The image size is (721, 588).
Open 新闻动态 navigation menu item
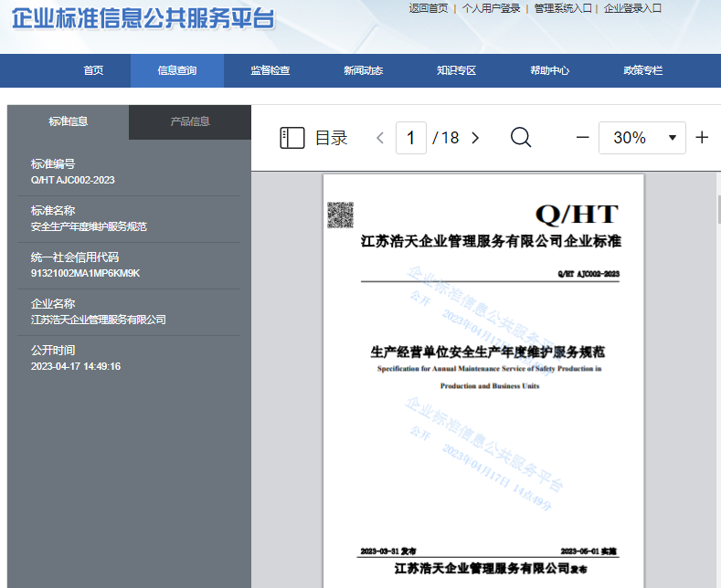coord(364,70)
